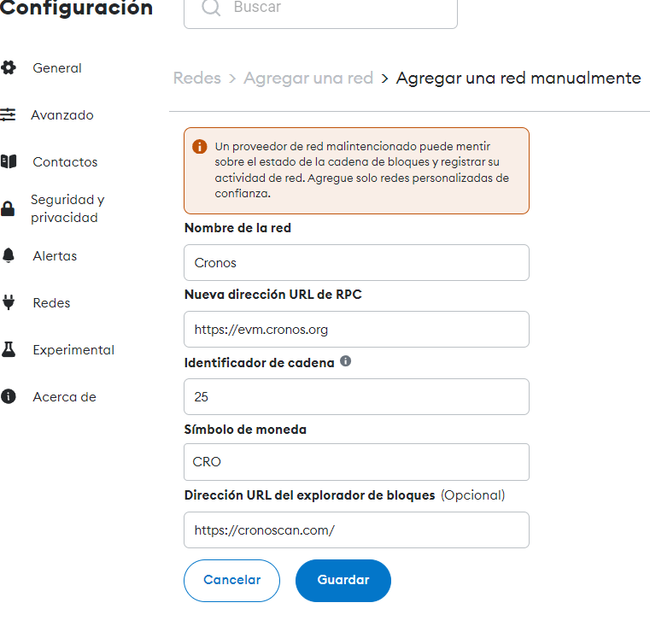Click the Redes plug icon
Screen dimensions: 650x620
[x=9, y=303]
